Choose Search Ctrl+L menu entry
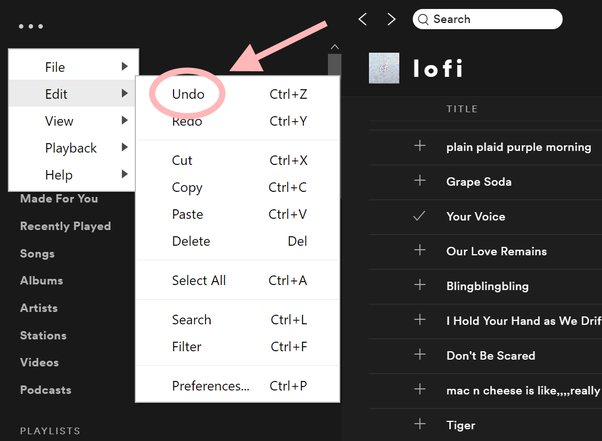Image resolution: width=602 pixels, height=441 pixels. (x=238, y=320)
